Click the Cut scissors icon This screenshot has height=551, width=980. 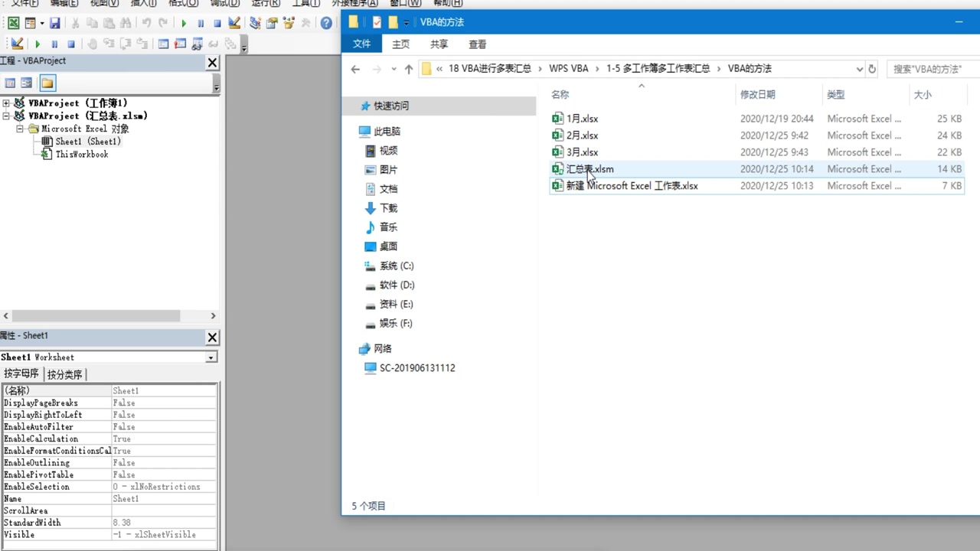tap(75, 24)
